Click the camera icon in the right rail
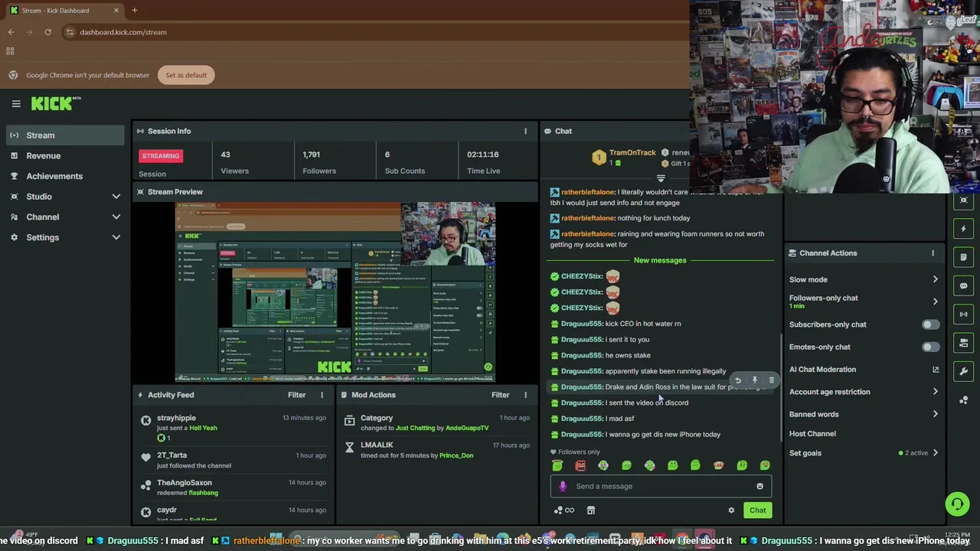980x551 pixels. tap(964, 342)
